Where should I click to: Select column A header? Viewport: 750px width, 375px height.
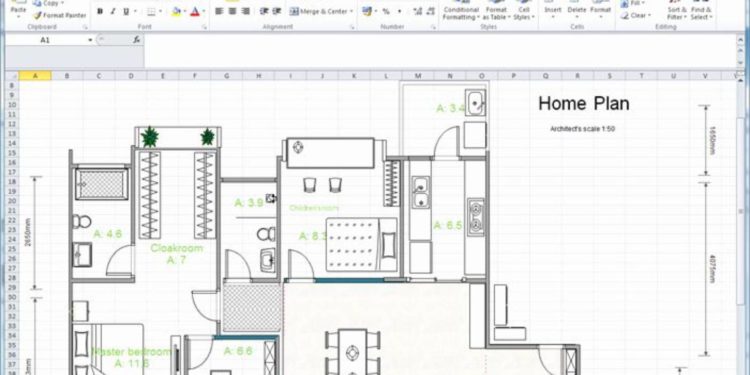[x=35, y=76]
